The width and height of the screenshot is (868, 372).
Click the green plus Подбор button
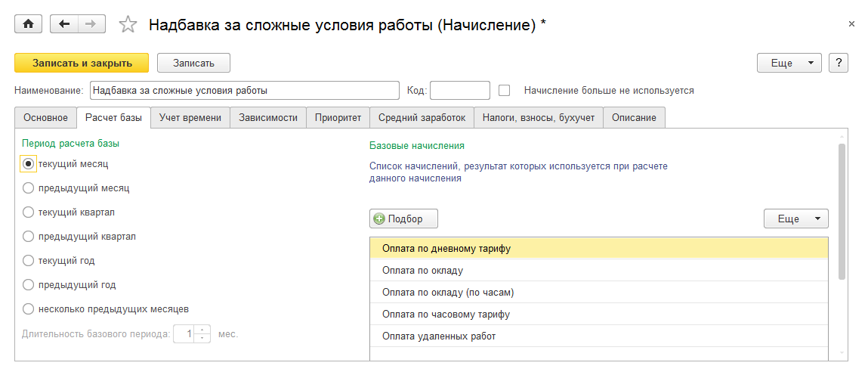tap(403, 219)
